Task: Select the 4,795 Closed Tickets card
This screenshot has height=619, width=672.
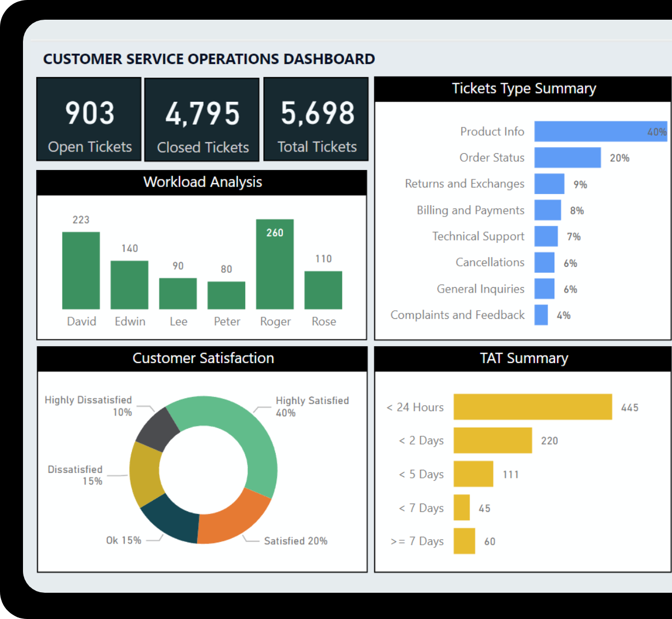Action: click(x=202, y=120)
